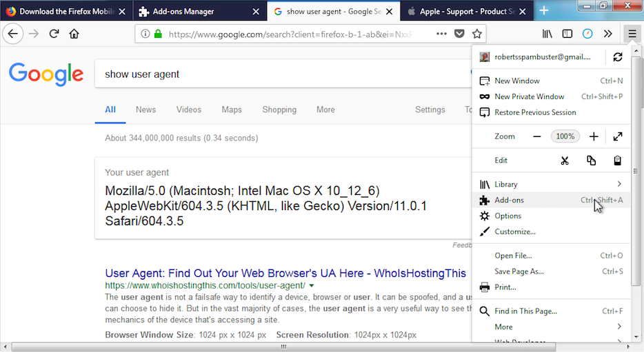
Task: Close the show user agent tab
Action: (x=390, y=12)
